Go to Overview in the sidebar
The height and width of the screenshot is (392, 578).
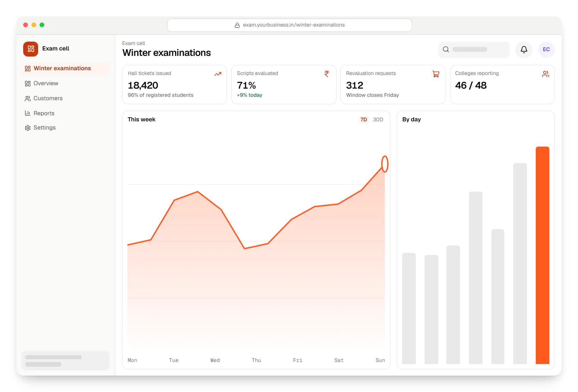(65, 84)
